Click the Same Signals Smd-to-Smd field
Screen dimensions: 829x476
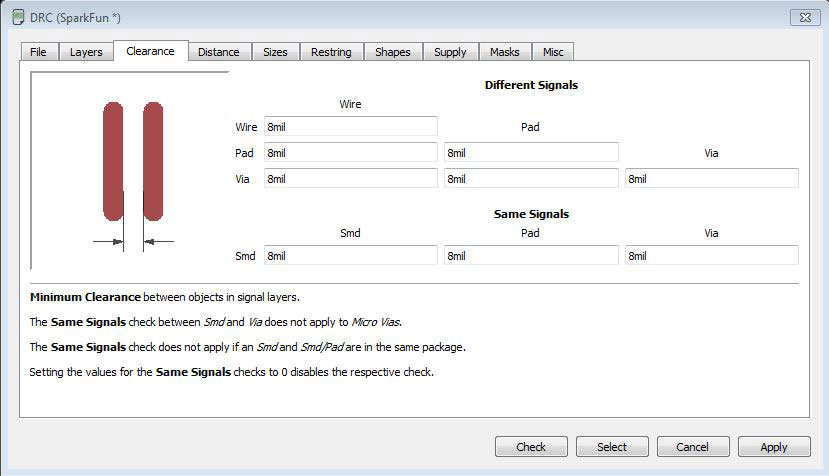tap(351, 256)
